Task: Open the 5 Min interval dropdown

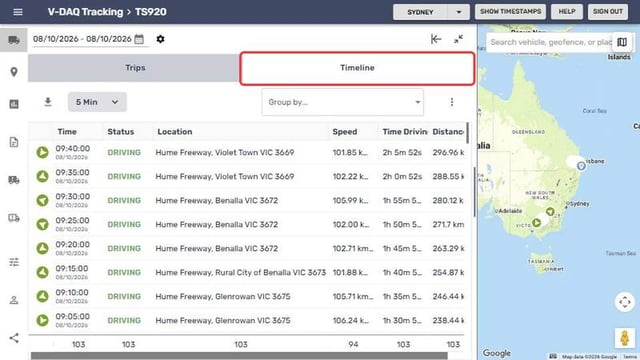Action: point(97,102)
